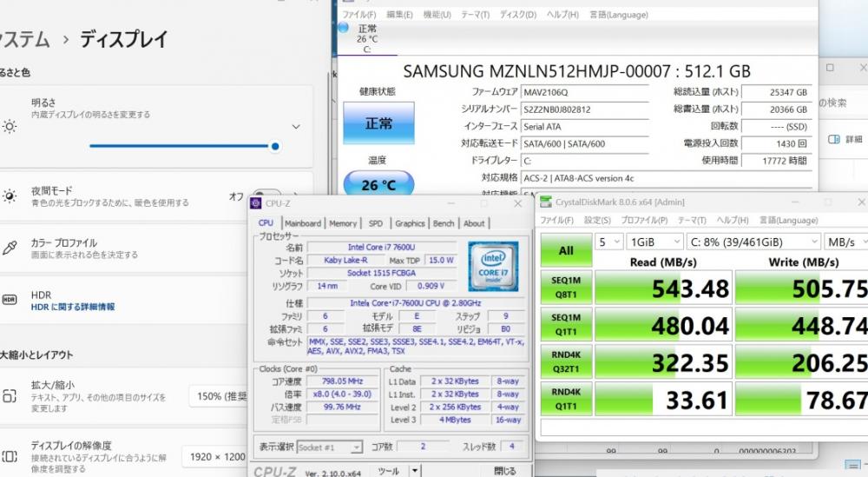Click the Night light icon in Display settings

pos(10,196)
